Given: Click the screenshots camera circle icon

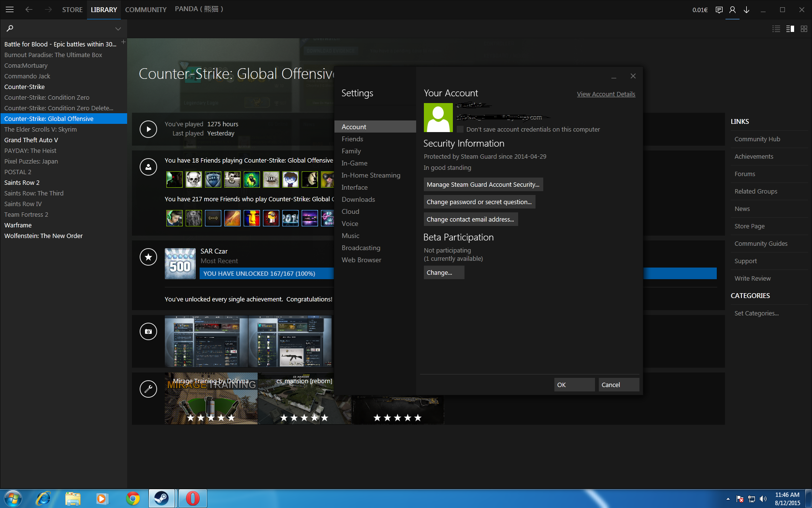Looking at the screenshot, I should point(148,331).
